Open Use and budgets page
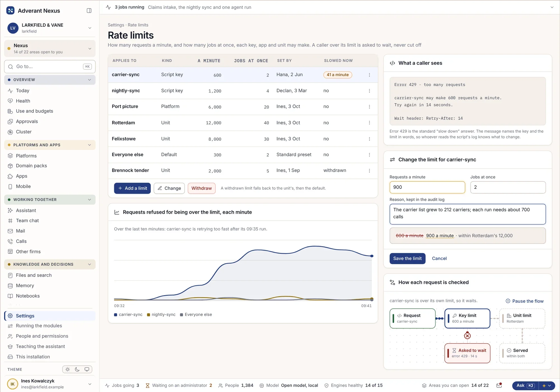 50,111
